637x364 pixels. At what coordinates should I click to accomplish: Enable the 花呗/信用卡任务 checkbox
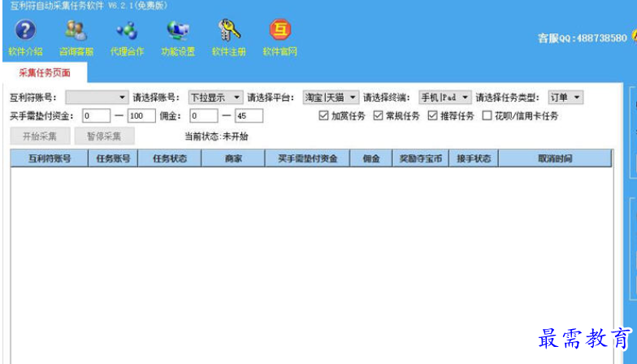pyautogui.click(x=487, y=115)
